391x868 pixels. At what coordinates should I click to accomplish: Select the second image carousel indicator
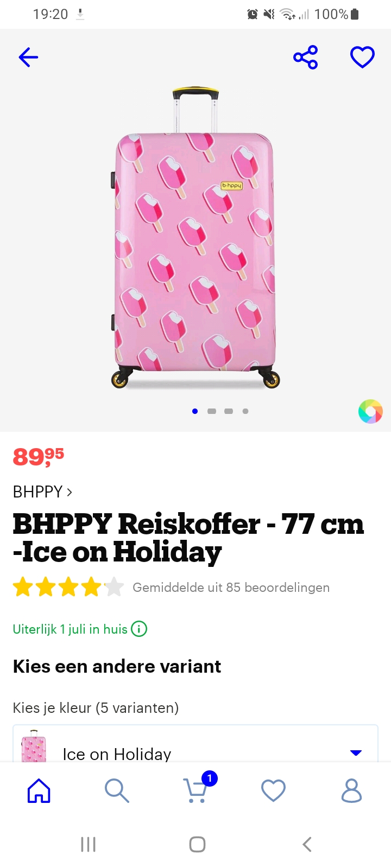[212, 411]
